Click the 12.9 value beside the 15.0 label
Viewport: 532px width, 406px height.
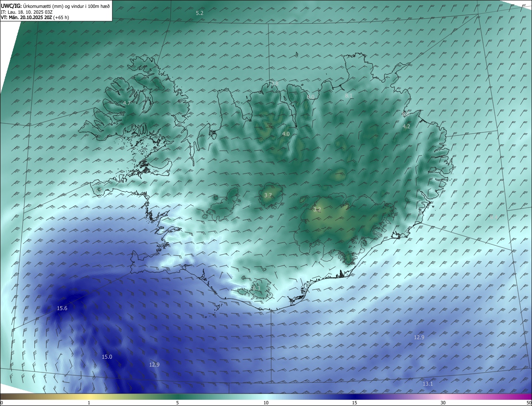[154, 364]
